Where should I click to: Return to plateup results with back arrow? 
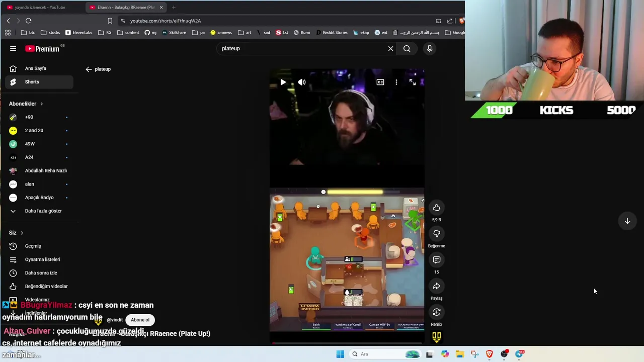[x=89, y=69]
